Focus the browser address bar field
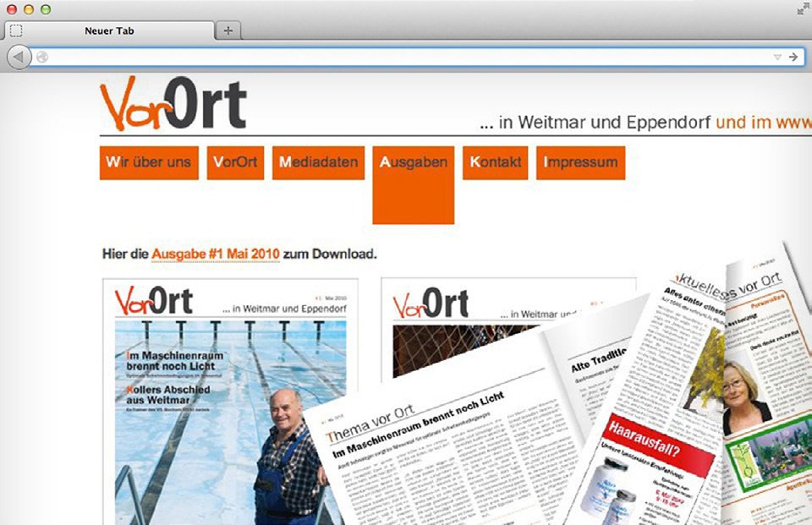This screenshot has width=812, height=525. pos(417,57)
